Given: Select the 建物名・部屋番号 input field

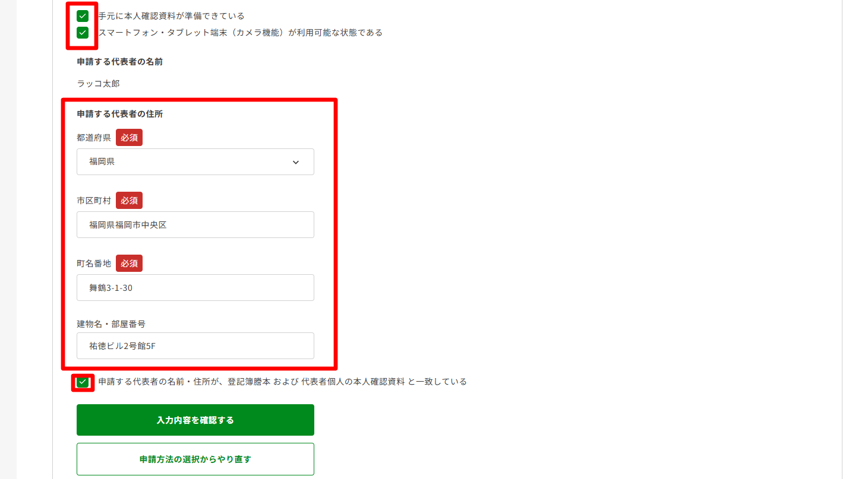Looking at the screenshot, I should [195, 346].
